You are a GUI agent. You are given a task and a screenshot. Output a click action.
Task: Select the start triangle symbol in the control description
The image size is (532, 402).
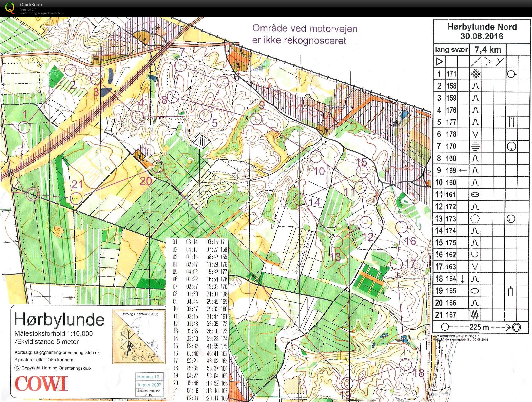coord(439,62)
